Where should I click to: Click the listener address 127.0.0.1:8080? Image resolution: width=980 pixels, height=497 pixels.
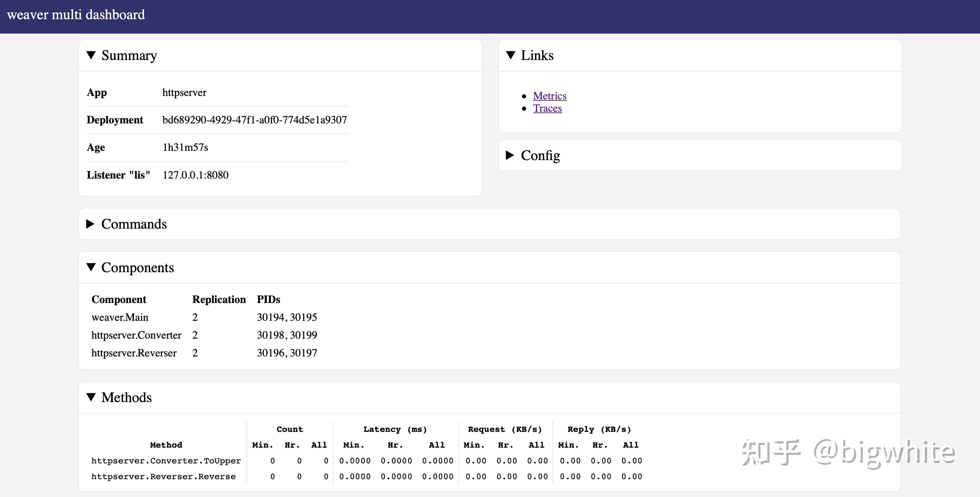pos(195,175)
